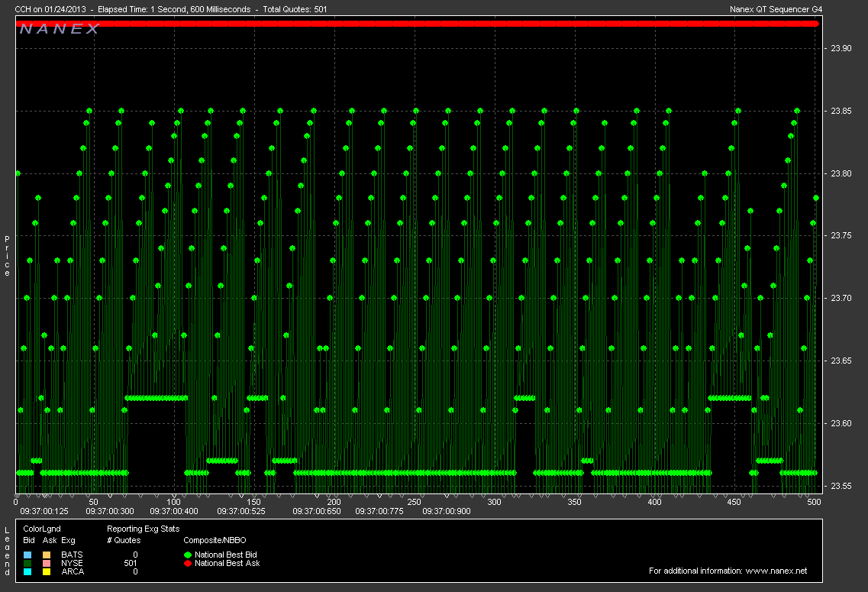Image resolution: width=868 pixels, height=592 pixels.
Task: Click the quote index 350 axis label
Action: pos(575,503)
